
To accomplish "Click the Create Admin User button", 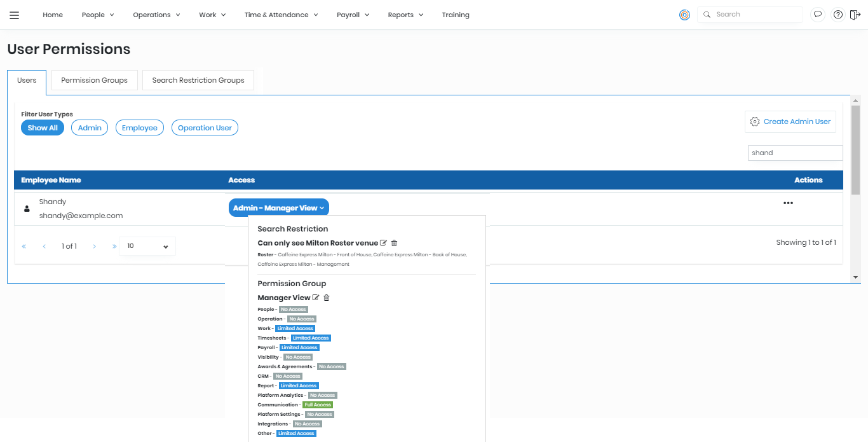I will [790, 121].
